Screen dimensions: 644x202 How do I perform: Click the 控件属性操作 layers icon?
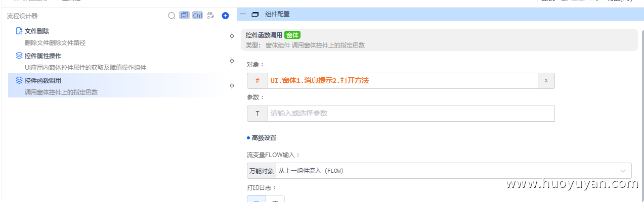pyautogui.click(x=19, y=56)
